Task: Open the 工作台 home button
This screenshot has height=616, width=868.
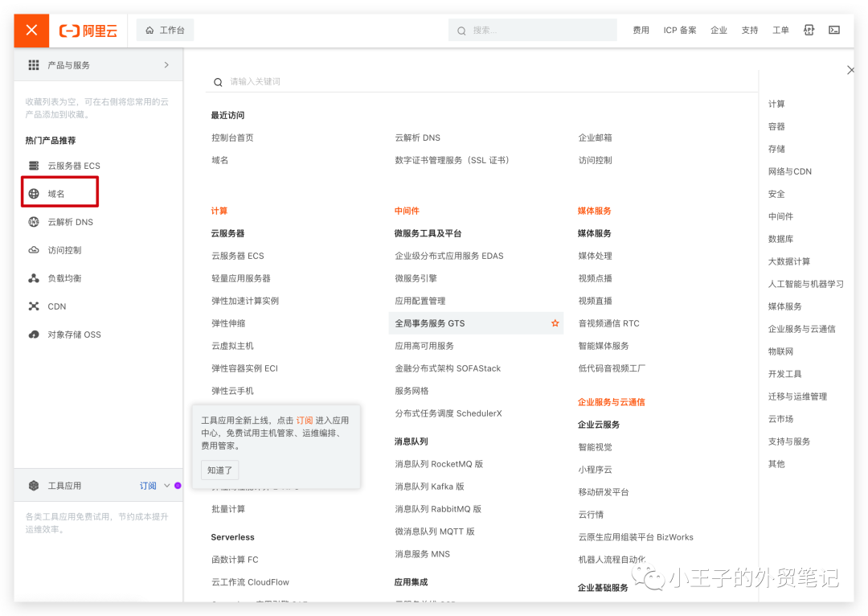Action: (165, 30)
